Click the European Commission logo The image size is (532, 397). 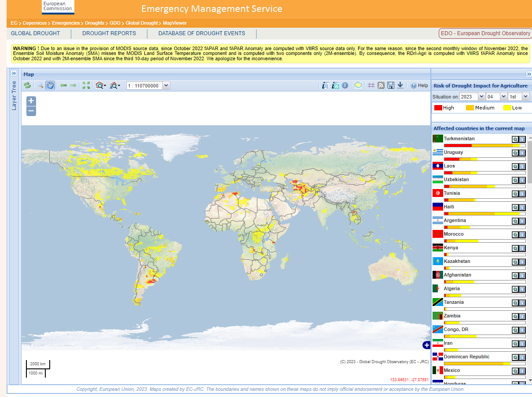point(58,7)
